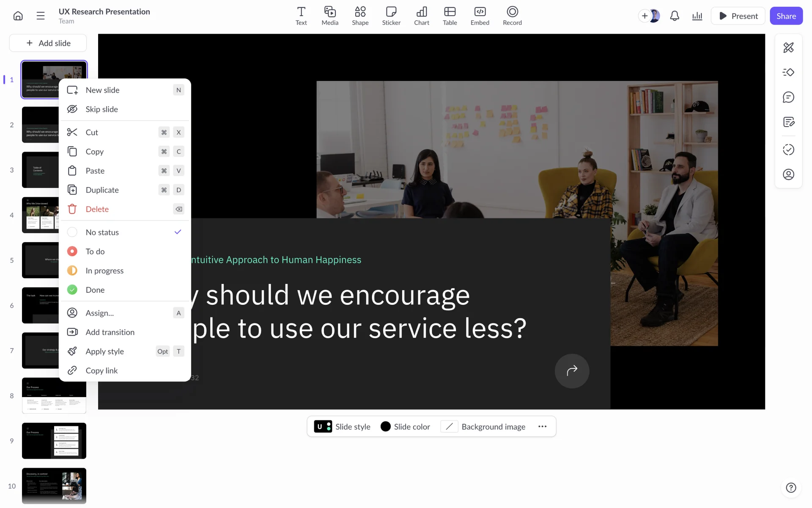Open the Sticker picker
The image size is (812, 508).
pyautogui.click(x=391, y=16)
